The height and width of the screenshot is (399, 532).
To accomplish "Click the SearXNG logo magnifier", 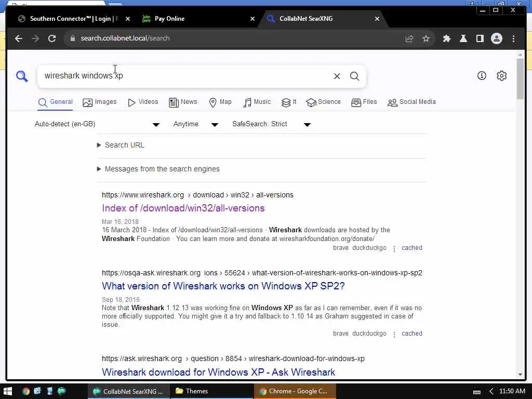I will tap(22, 76).
